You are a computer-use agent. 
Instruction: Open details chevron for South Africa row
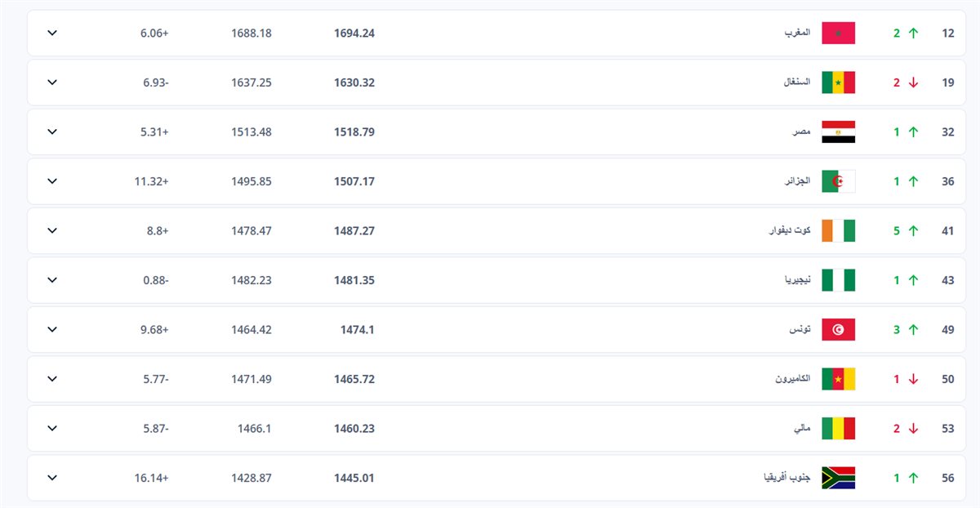click(x=52, y=478)
